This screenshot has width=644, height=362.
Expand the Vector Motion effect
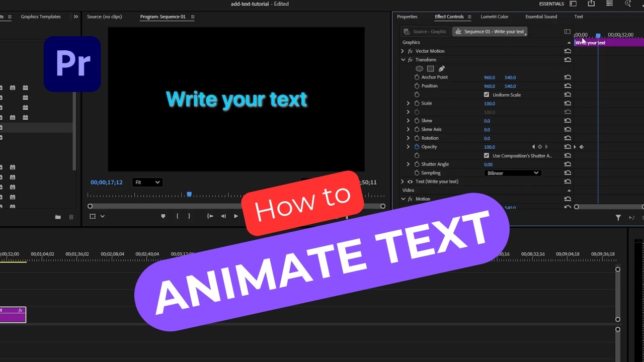coord(403,51)
